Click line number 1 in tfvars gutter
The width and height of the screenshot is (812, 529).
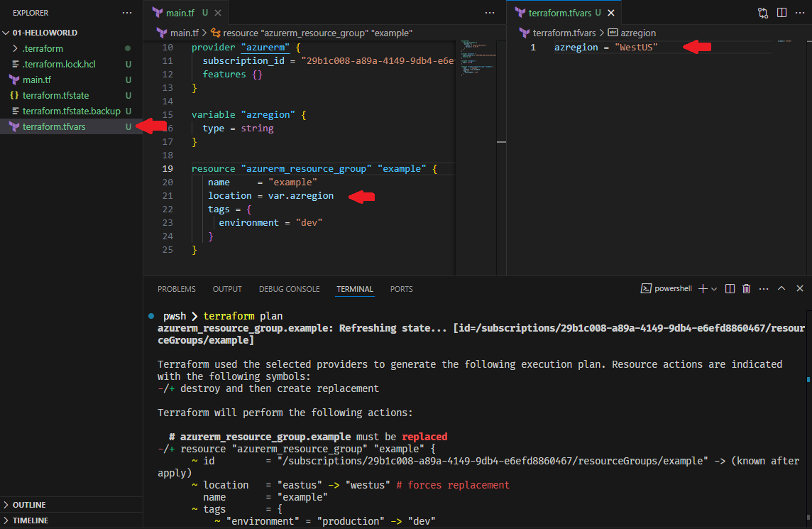(x=533, y=47)
